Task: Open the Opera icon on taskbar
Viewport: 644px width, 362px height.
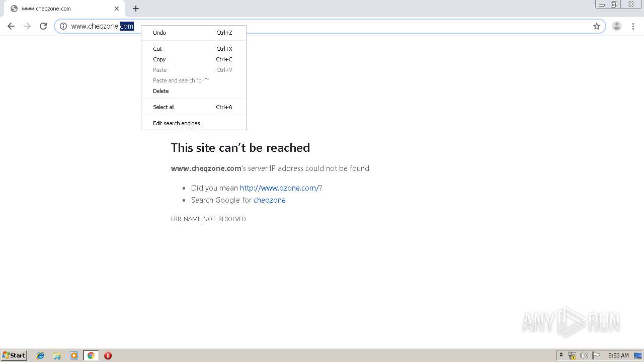Action: [108, 355]
